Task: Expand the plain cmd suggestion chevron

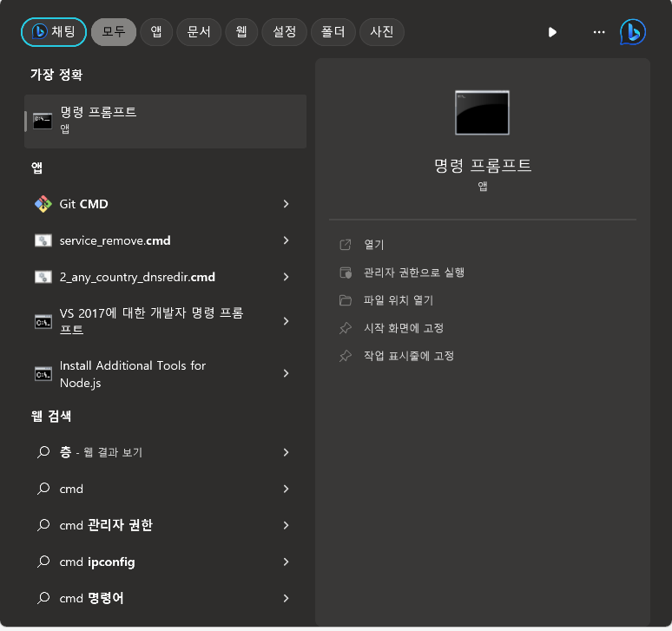Action: [x=286, y=489]
